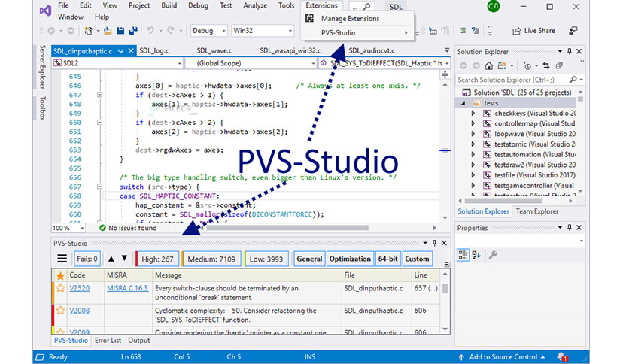Open the (Global Scope) dropdown
This screenshot has height=364, width=629.
(x=251, y=63)
